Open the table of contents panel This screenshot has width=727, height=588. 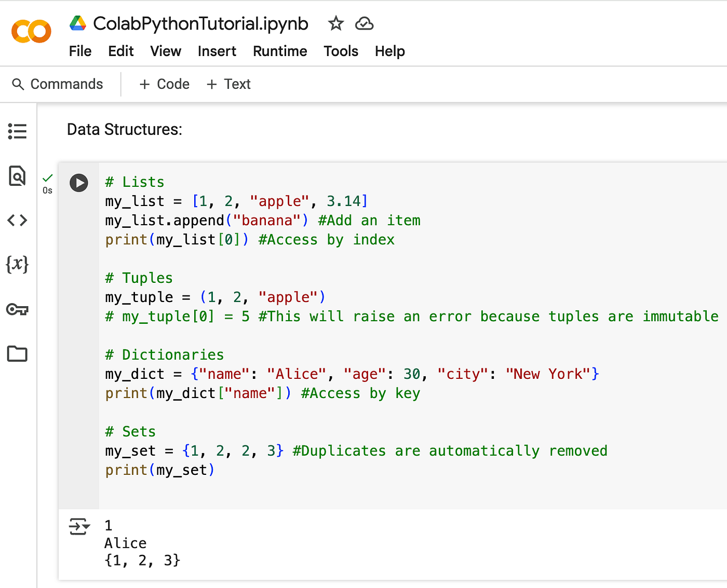click(x=17, y=131)
